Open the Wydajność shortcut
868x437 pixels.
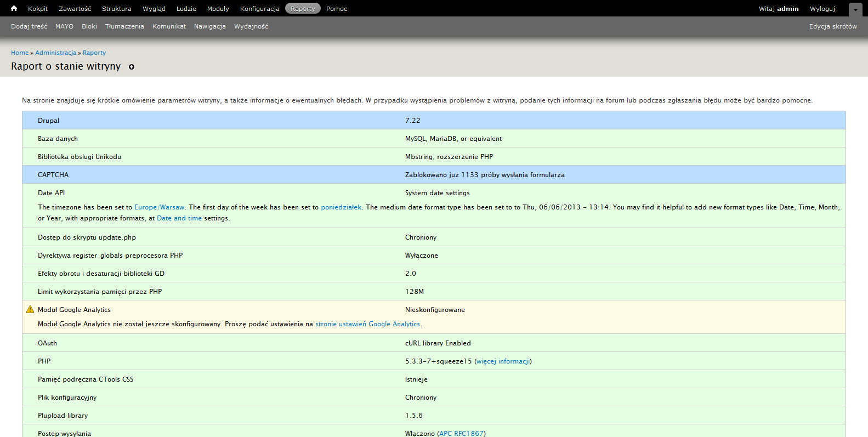click(x=251, y=26)
